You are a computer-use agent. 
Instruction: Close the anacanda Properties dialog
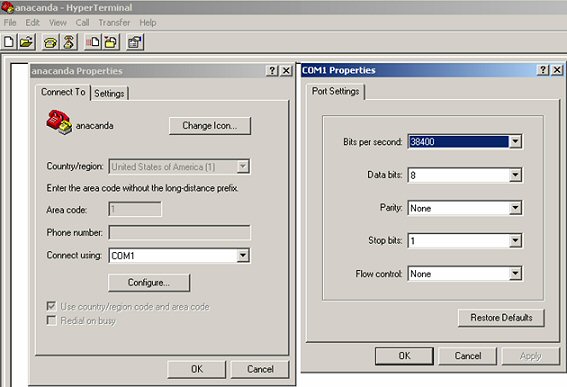[286, 71]
